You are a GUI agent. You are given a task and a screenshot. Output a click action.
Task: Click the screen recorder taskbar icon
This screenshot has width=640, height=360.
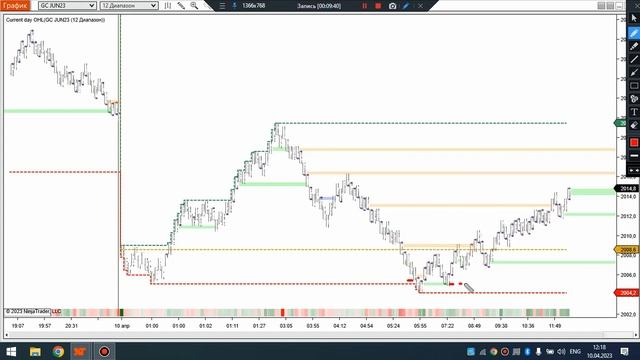click(x=104, y=351)
